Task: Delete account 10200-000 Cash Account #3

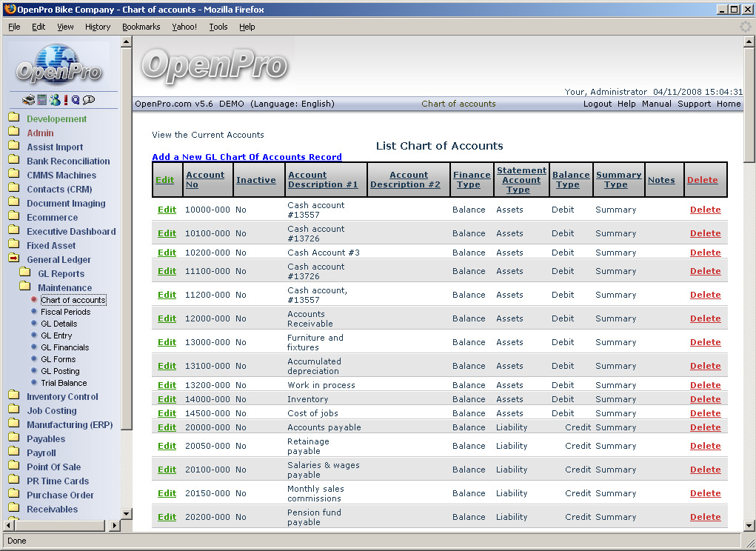Action: (705, 253)
